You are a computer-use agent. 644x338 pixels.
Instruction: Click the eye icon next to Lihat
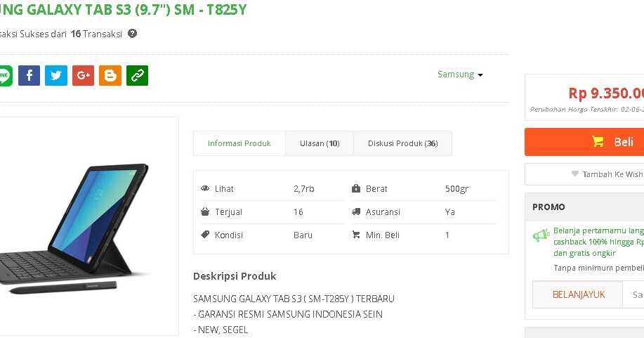tap(205, 188)
